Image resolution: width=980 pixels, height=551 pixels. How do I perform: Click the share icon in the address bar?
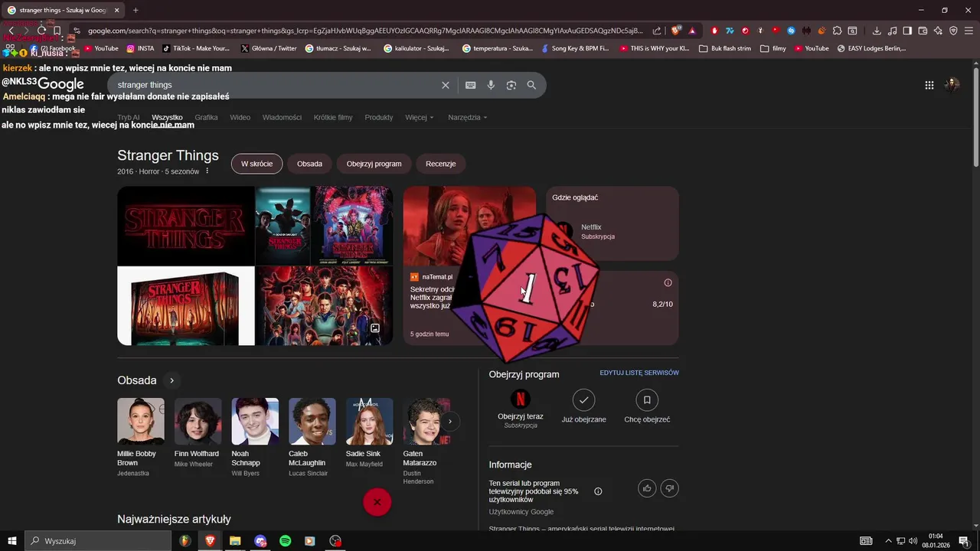[x=657, y=31]
